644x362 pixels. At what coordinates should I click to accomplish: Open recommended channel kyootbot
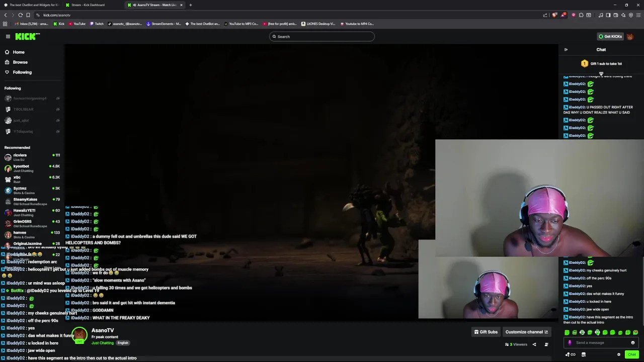click(x=32, y=168)
